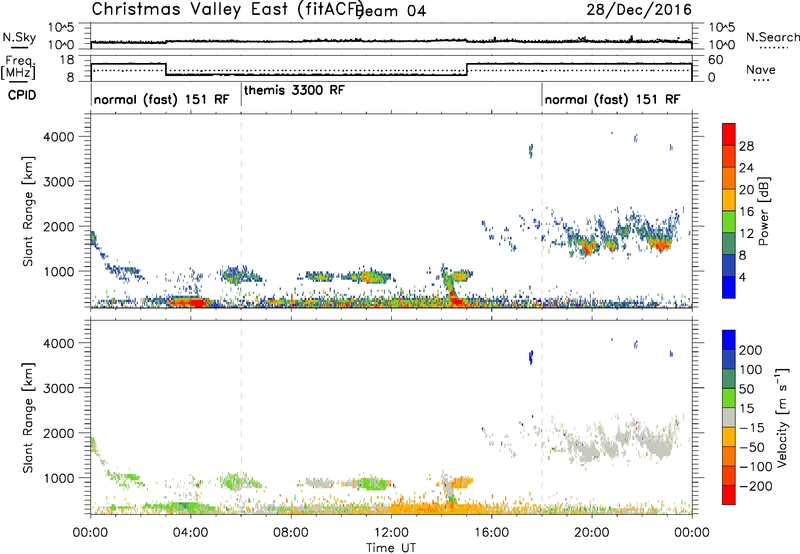Click the 'Time UT' axis label
This screenshot has height=554, width=800.
[x=391, y=548]
